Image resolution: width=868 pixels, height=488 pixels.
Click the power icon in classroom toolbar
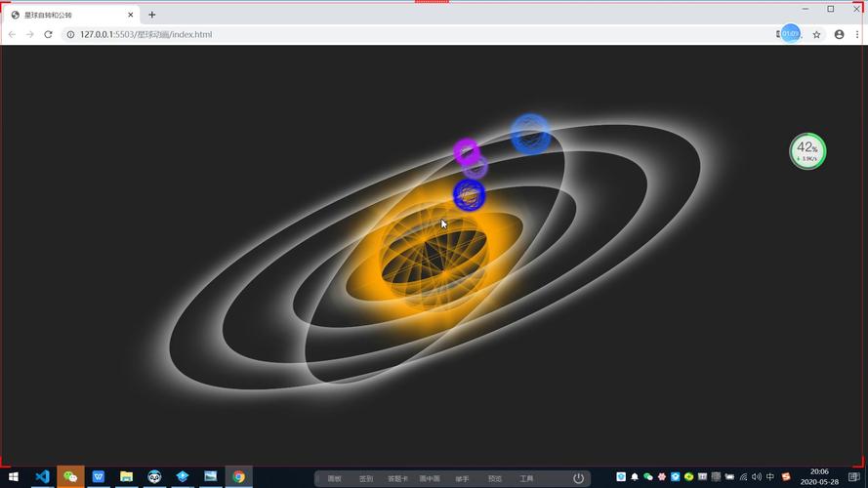pos(578,478)
